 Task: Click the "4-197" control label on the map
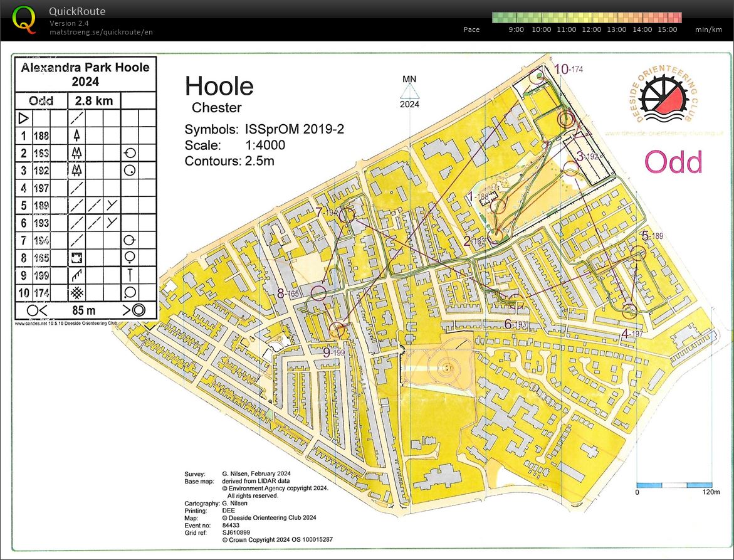pyautogui.click(x=632, y=334)
